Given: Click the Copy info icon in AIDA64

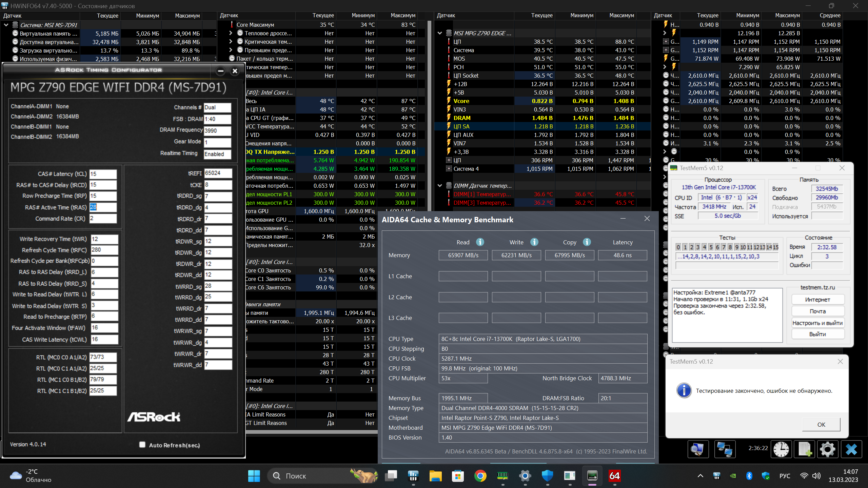Looking at the screenshot, I should (x=587, y=242).
